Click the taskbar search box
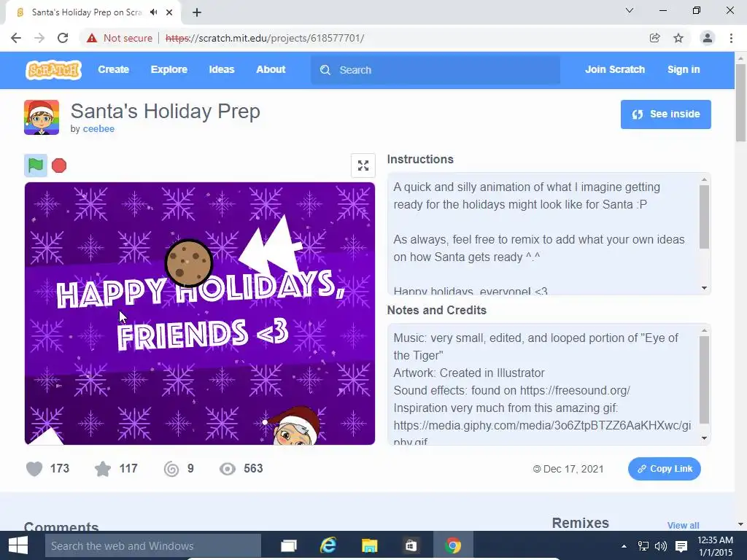 pyautogui.click(x=153, y=545)
